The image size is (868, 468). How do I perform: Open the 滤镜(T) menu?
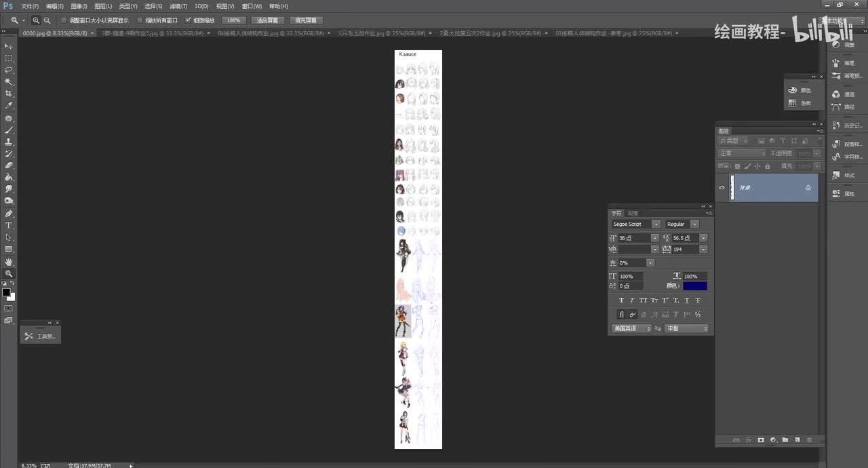[179, 6]
